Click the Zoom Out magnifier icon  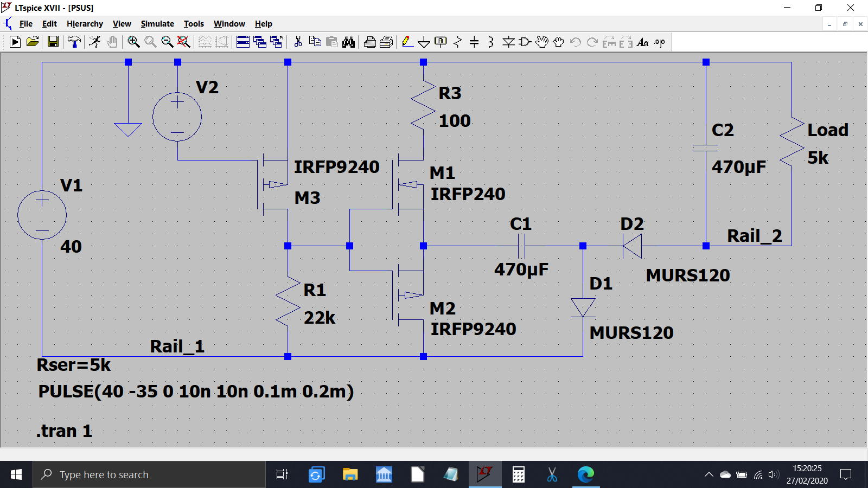pos(167,42)
